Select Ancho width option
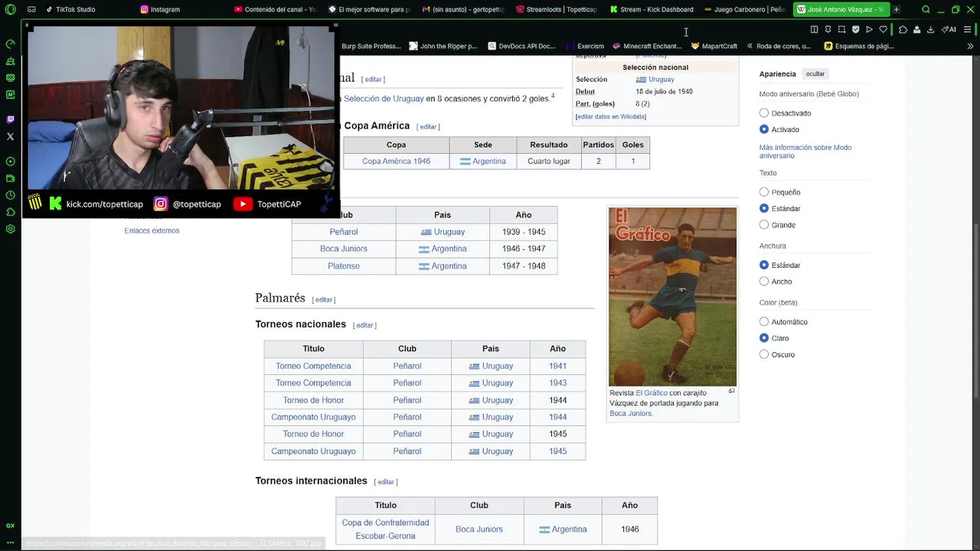 (764, 282)
